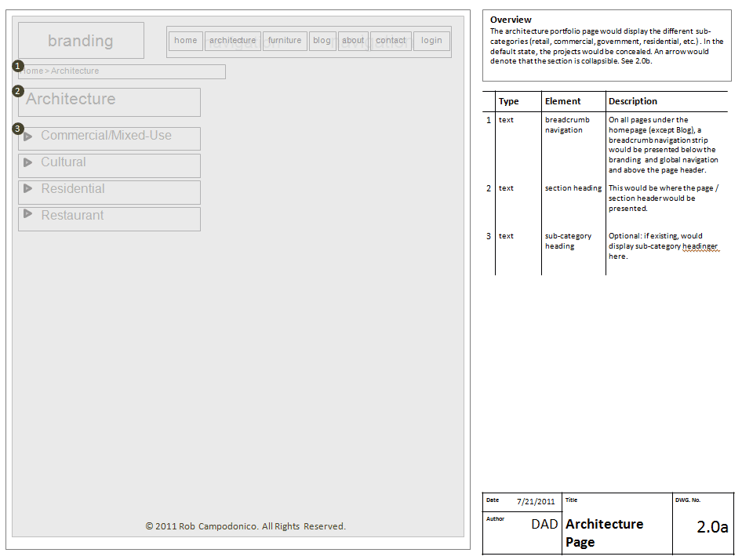Click the date value 7/21/2011
Screen dimensions: 742x560
point(536,502)
